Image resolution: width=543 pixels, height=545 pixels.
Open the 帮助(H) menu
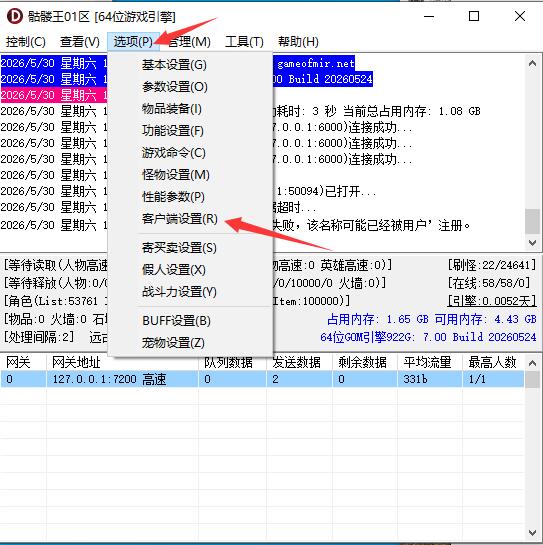[298, 42]
